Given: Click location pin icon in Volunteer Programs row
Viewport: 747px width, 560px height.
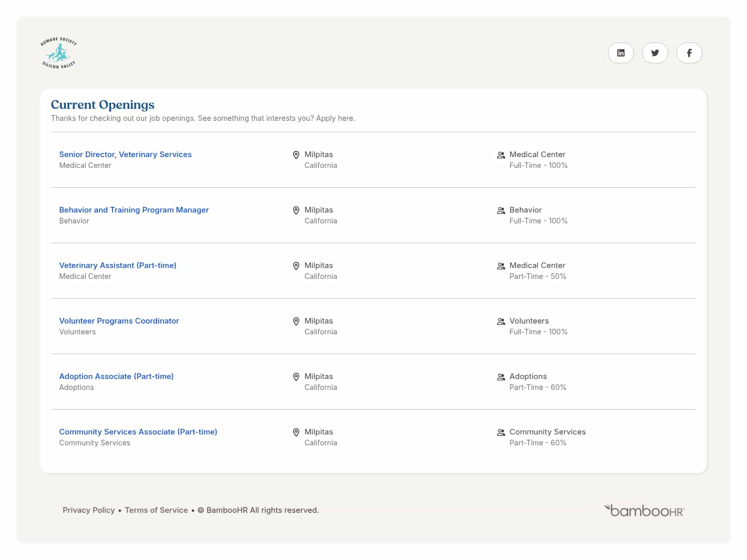Looking at the screenshot, I should click(296, 321).
